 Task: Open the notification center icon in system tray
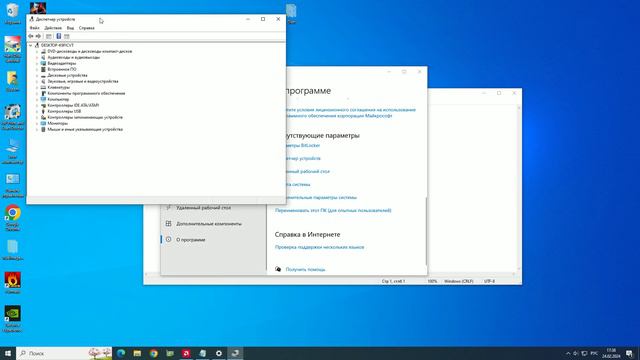pyautogui.click(x=629, y=353)
